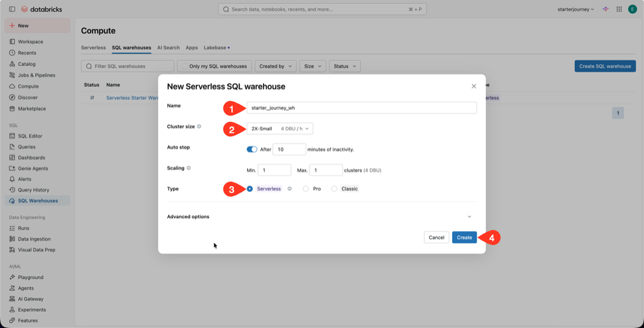Open the Cluster size dropdown

[280, 128]
